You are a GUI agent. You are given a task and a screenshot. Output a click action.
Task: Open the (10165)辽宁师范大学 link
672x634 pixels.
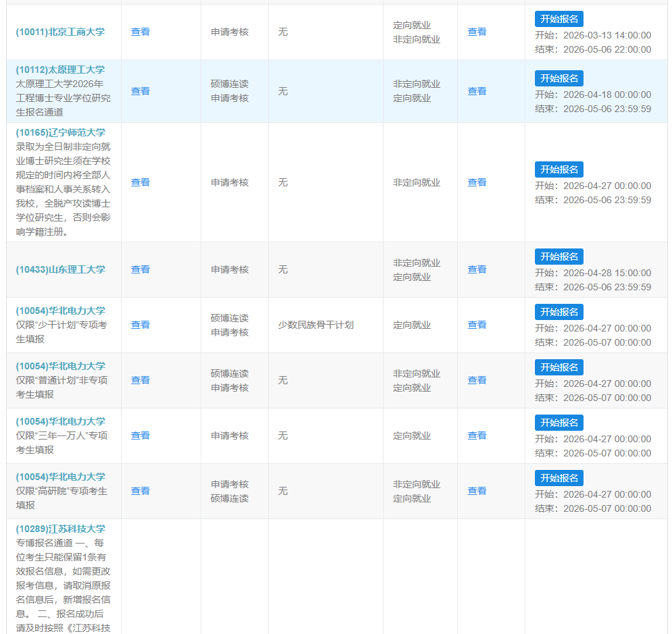click(x=60, y=133)
